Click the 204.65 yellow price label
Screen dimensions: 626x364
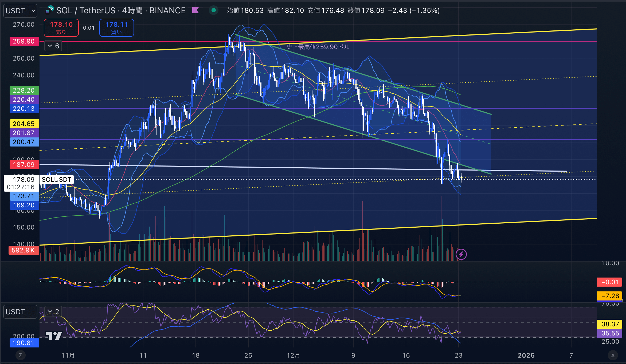pyautogui.click(x=24, y=124)
